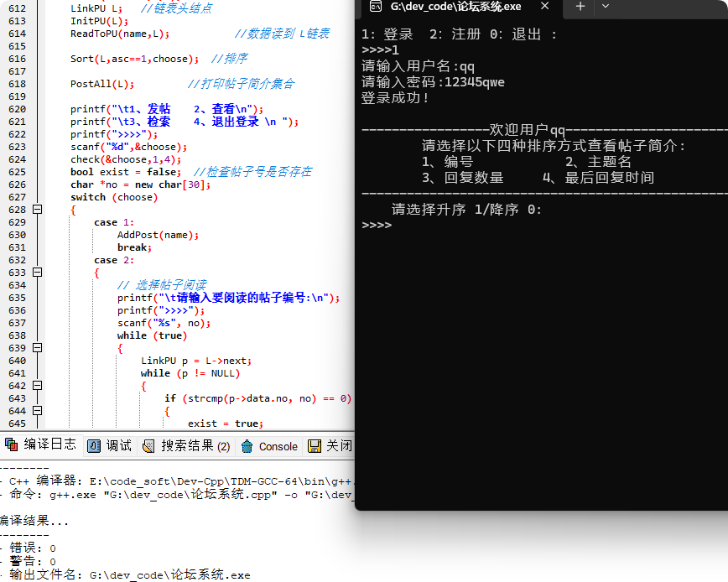Click the Console bucket icon
Image resolution: width=728 pixels, height=582 pixels.
[x=247, y=446]
